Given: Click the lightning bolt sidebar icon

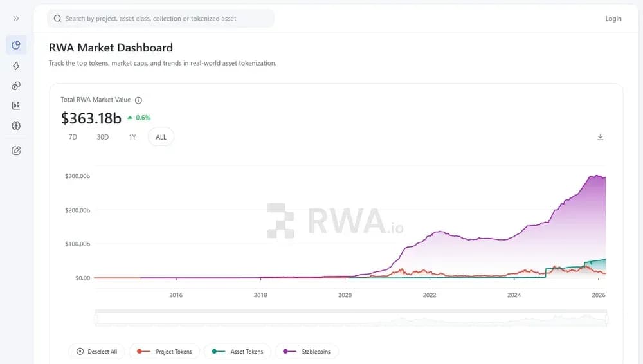Looking at the screenshot, I should coord(16,66).
